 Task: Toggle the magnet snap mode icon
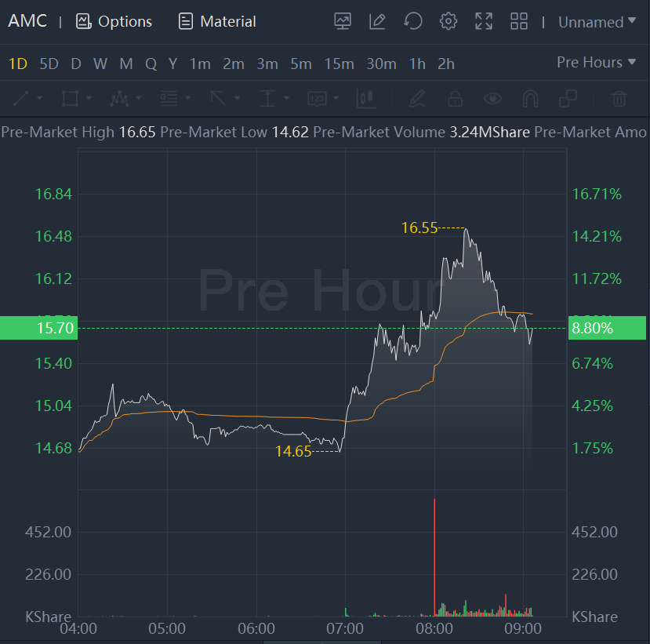[531, 99]
